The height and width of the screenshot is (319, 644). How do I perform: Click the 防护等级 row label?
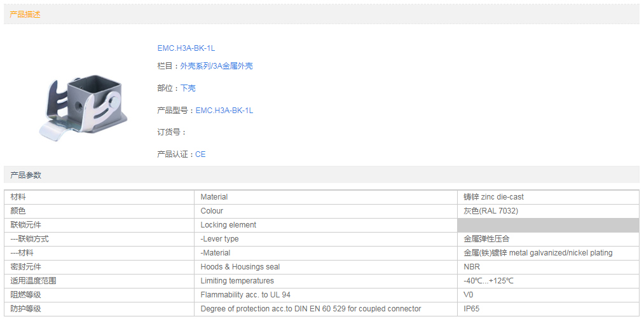point(26,309)
